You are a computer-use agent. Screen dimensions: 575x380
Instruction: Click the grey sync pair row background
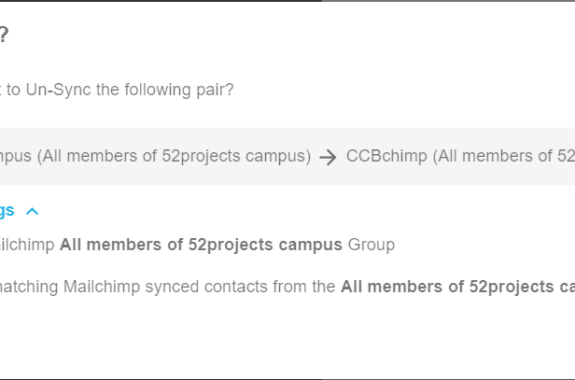(288, 157)
